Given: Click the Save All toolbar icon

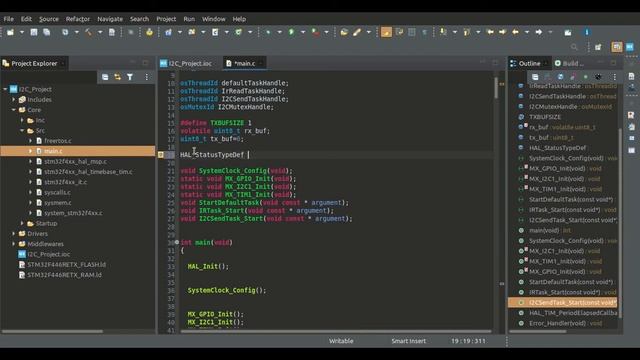Looking at the screenshot, I should 47,32.
